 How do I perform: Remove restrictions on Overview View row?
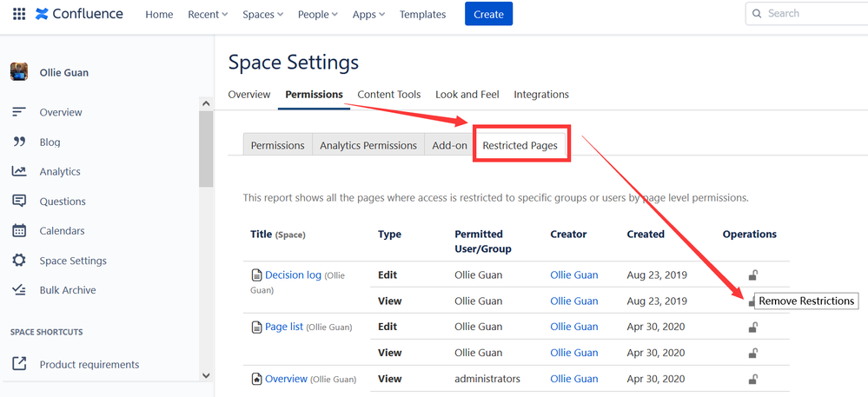[x=752, y=380]
